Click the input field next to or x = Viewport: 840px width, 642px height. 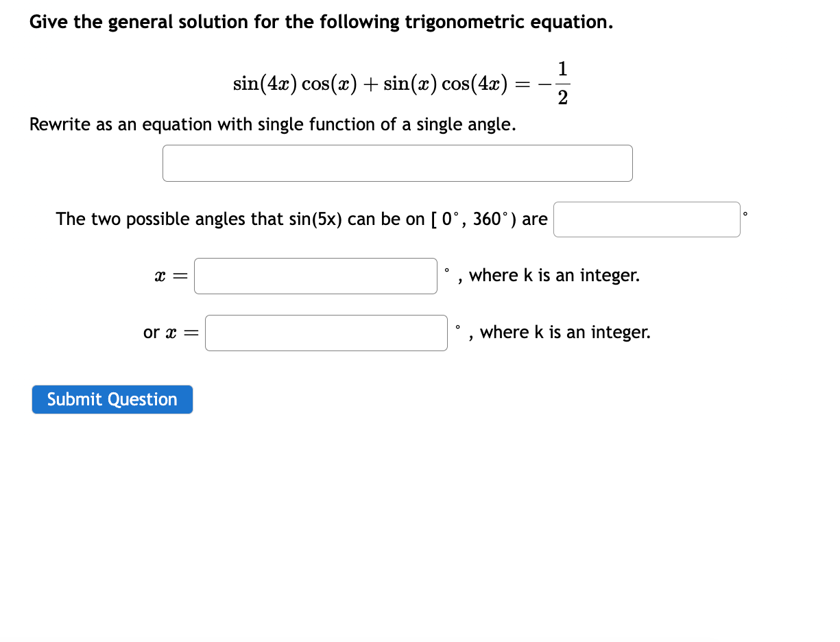(x=326, y=333)
